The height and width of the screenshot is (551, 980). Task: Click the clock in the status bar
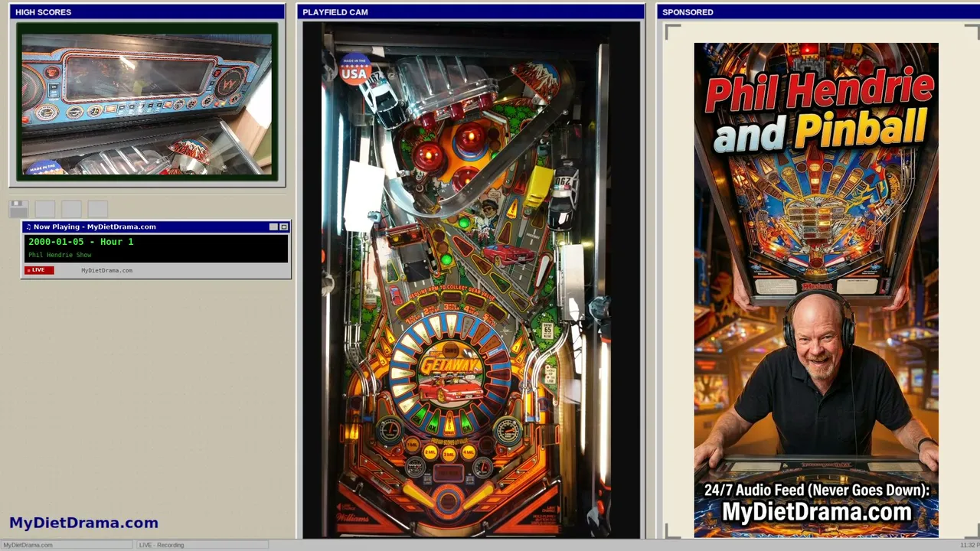coord(969,545)
